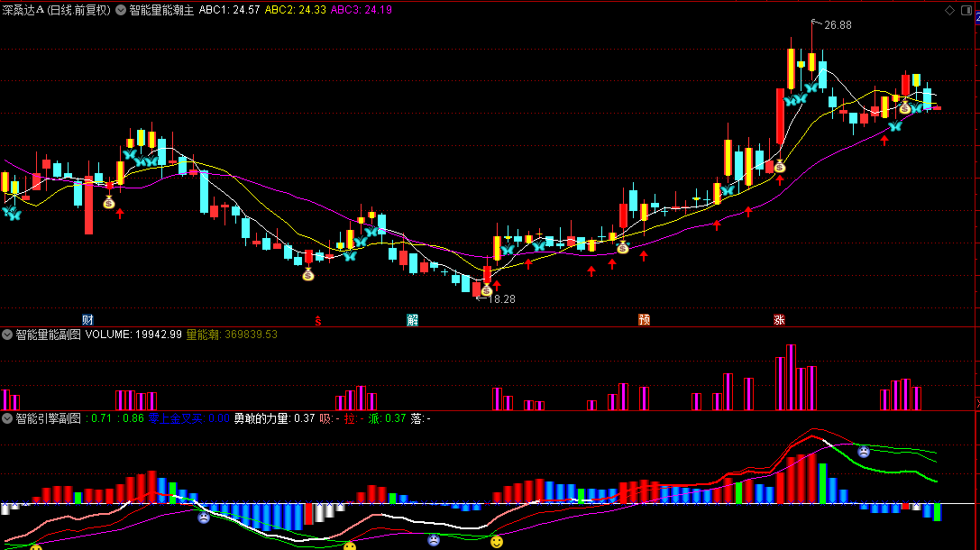Click the money bag left of the 预 marker
The image size is (980, 550).
point(622,247)
